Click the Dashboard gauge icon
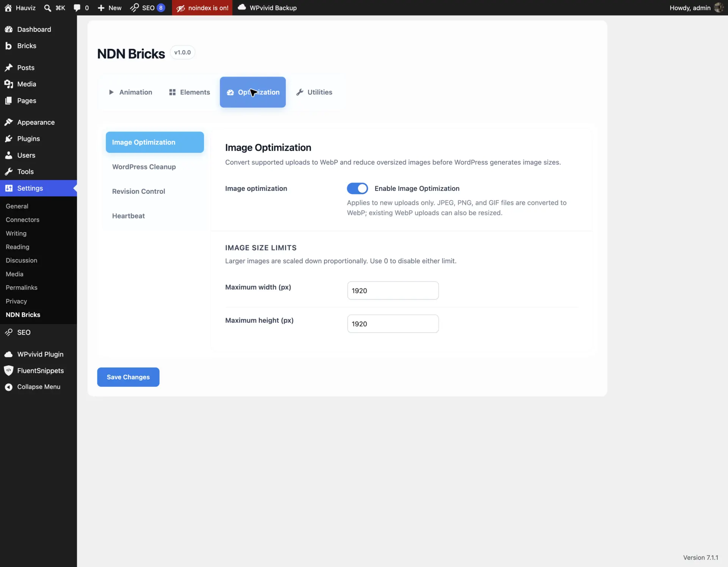Screen dimensions: 728x567 click(9, 29)
